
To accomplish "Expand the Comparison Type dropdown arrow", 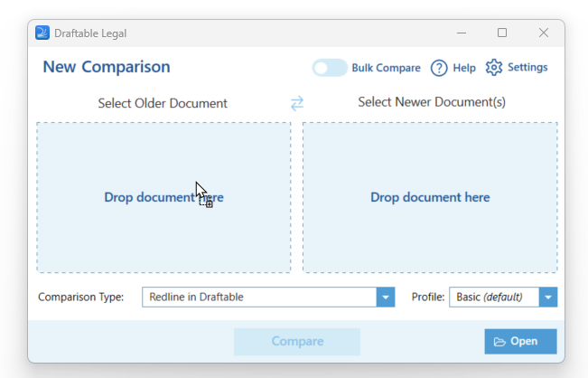I will pos(386,297).
